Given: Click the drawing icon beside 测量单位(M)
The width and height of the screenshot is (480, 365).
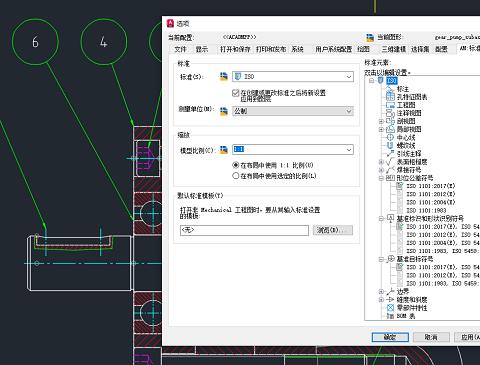Looking at the screenshot, I should coord(224,111).
